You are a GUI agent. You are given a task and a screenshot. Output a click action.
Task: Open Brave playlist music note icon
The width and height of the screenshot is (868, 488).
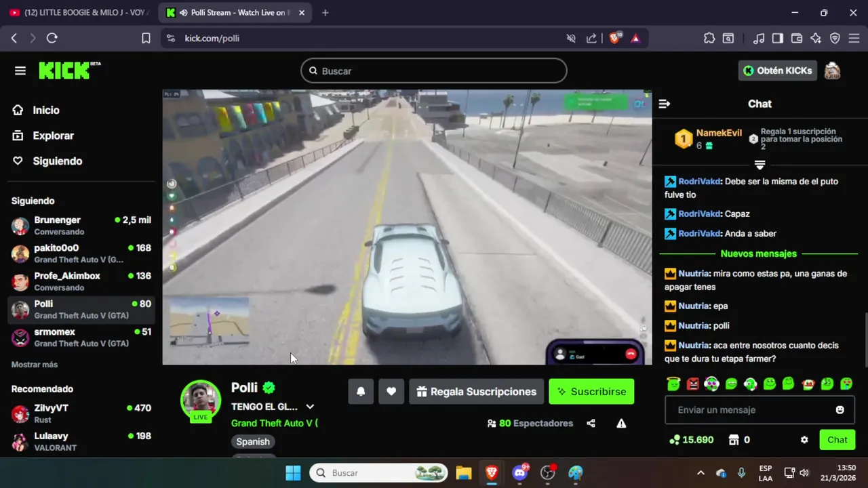pos(759,39)
